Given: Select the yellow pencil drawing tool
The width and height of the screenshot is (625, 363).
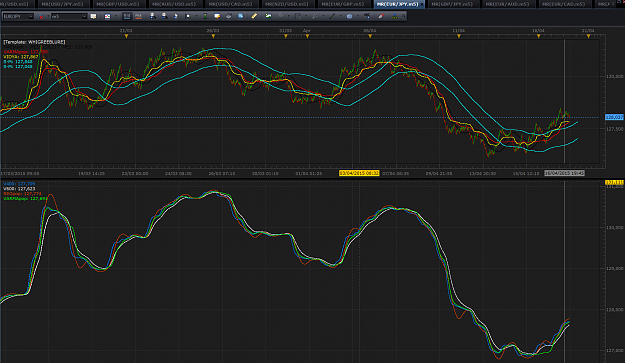Looking at the screenshot, I should (x=254, y=16).
